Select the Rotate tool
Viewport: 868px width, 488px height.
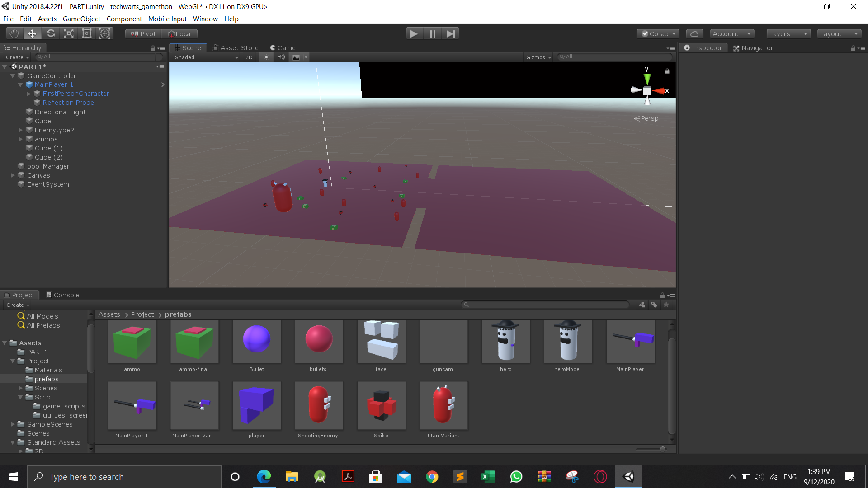(x=51, y=33)
